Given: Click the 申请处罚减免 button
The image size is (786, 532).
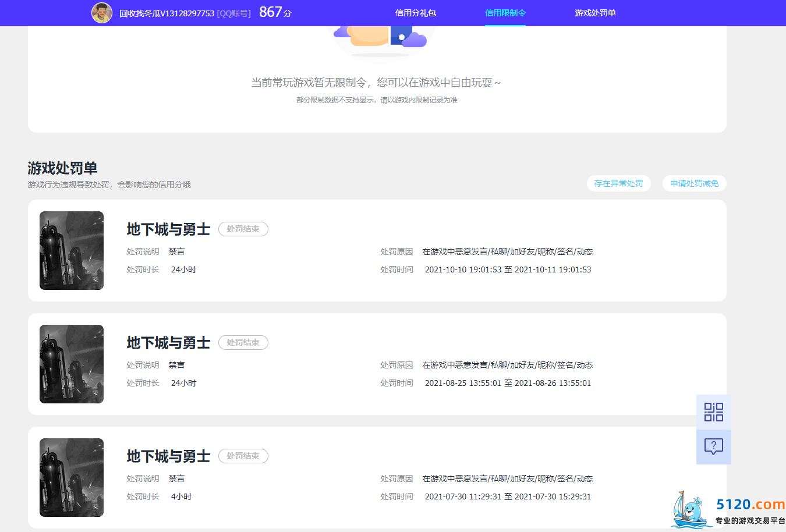Looking at the screenshot, I should click(x=694, y=183).
